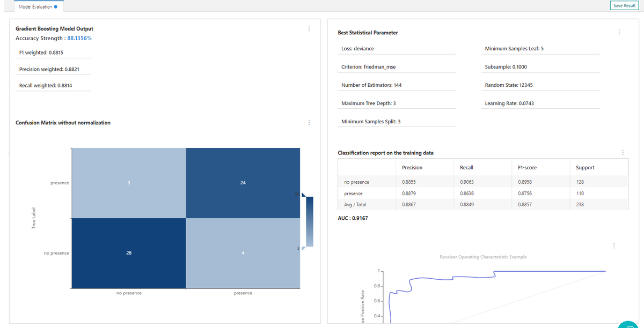Click 'Maximum Tree Depth: 3' parameter
Screen dimensions: 644x328
pyautogui.click(x=369, y=103)
